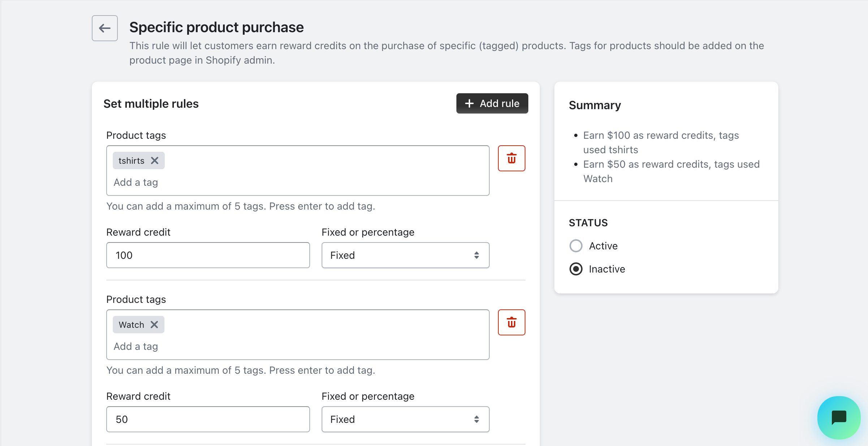This screenshot has width=868, height=446.
Task: Click the Reward credit field containing 100
Action: (x=208, y=255)
